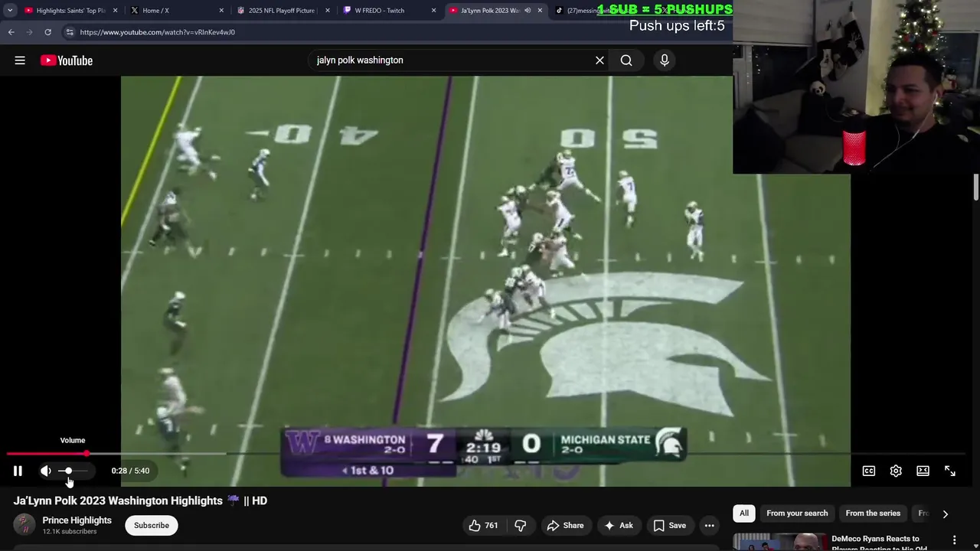Clear the search text with the X
Screen dimensions: 980x551
[599, 60]
